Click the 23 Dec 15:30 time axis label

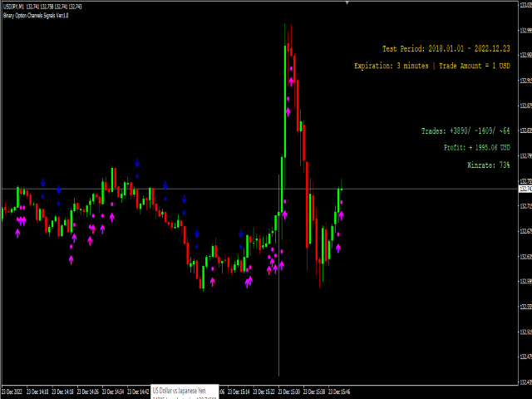[289, 392]
